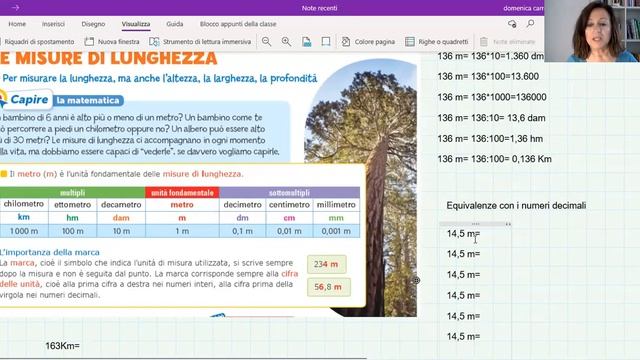The image size is (640, 360).
Task: Click the red 'metro' table cell
Action: tap(182, 204)
